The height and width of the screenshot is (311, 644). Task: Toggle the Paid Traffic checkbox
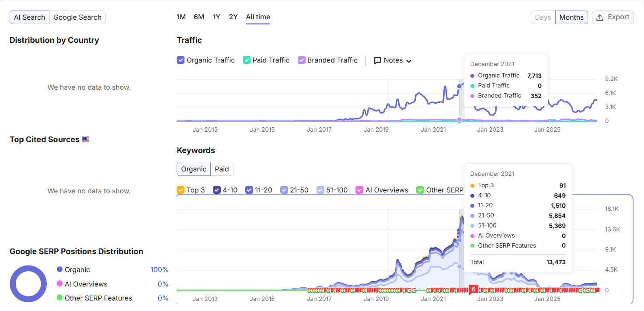pyautogui.click(x=247, y=60)
